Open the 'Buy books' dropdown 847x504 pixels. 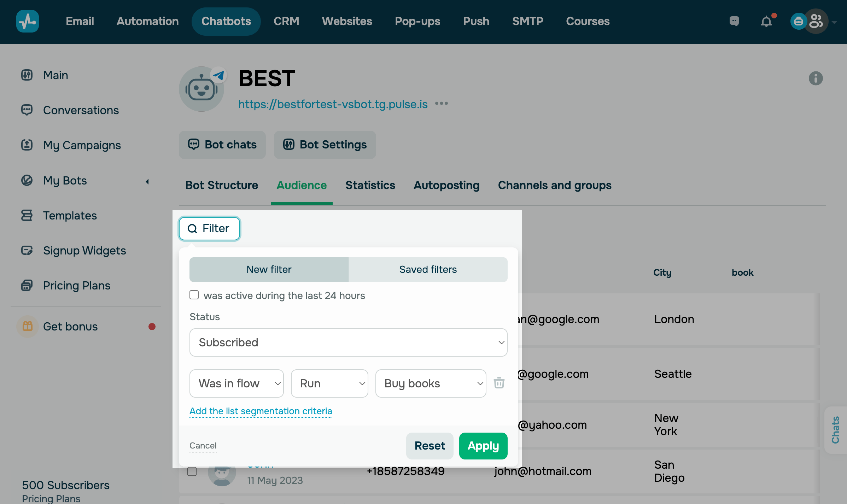coord(431,383)
